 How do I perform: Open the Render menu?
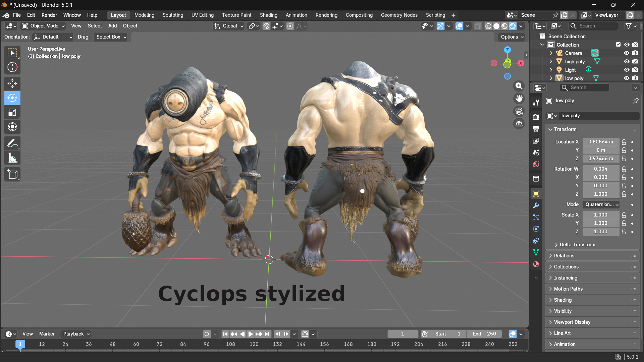(49, 15)
